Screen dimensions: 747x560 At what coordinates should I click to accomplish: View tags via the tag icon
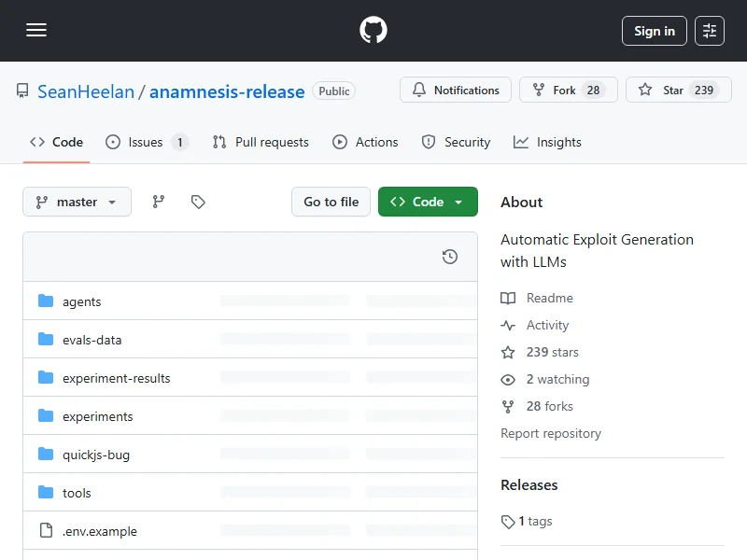tap(198, 202)
